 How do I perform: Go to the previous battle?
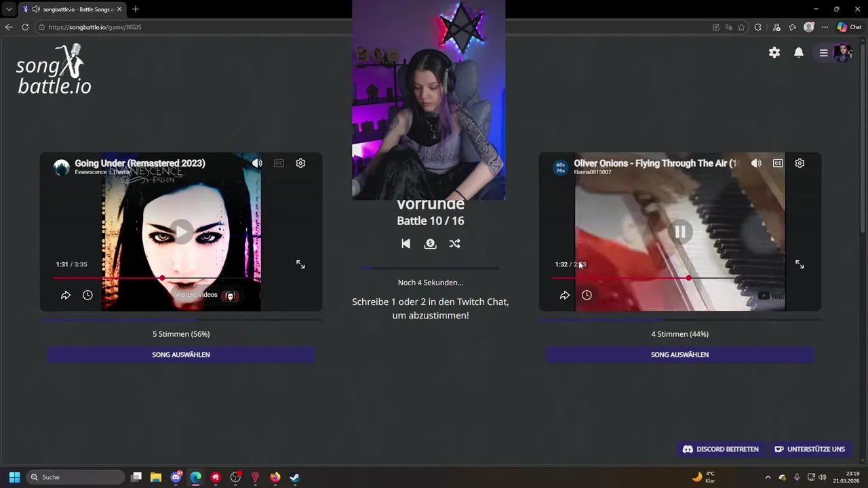[406, 243]
